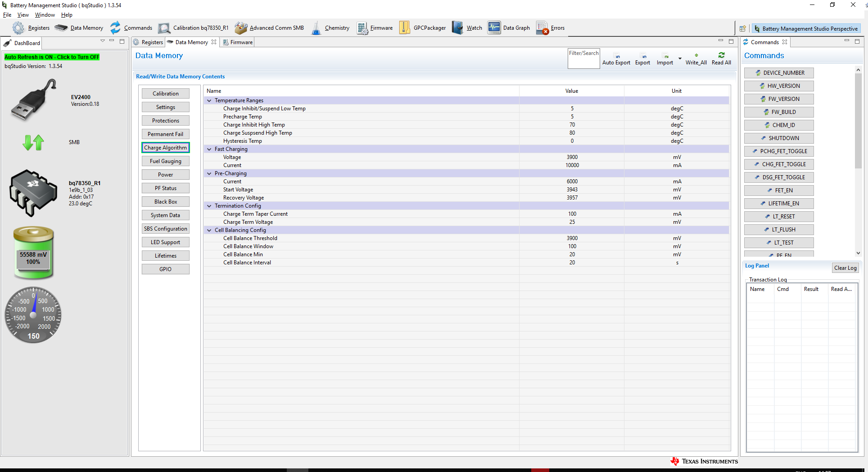Image resolution: width=868 pixels, height=472 pixels.
Task: Click the scroll down arrow in Commands
Action: coord(858,253)
